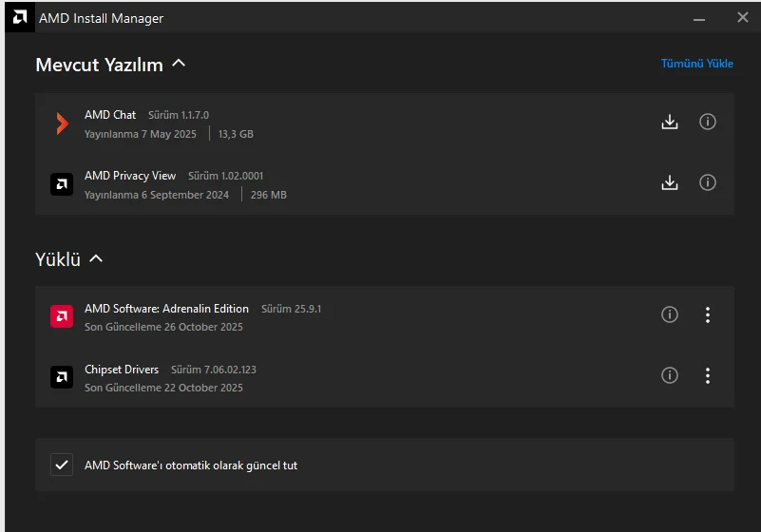Open info icon for Chipset Drivers
Viewport: 761px width, 532px height.
click(670, 375)
